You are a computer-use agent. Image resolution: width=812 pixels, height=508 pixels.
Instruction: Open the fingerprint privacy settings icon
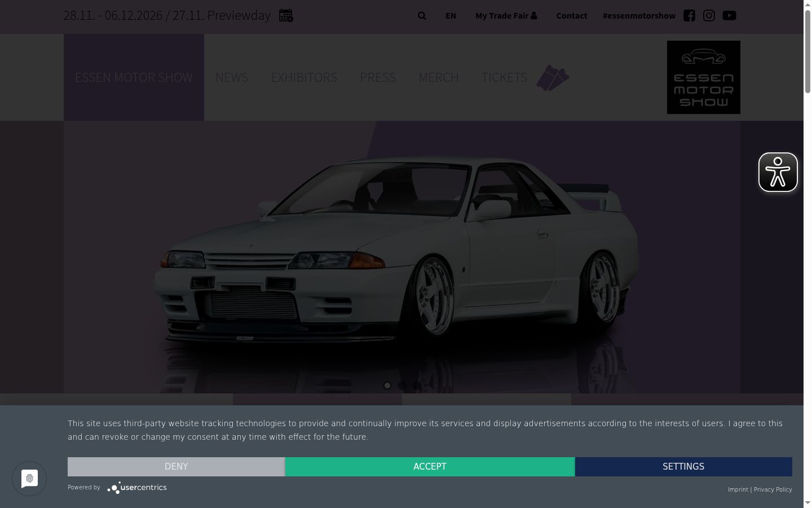point(29,479)
